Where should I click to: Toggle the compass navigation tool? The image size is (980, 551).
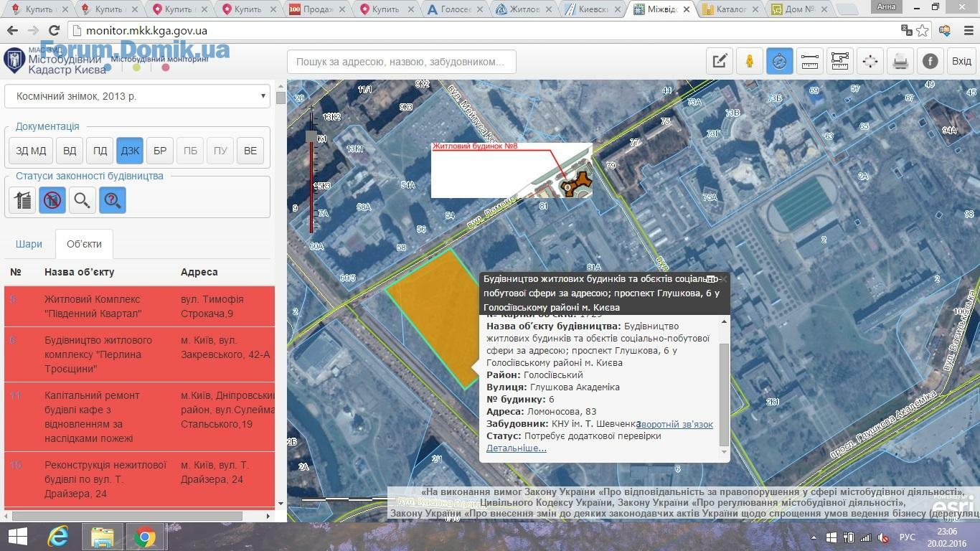780,62
